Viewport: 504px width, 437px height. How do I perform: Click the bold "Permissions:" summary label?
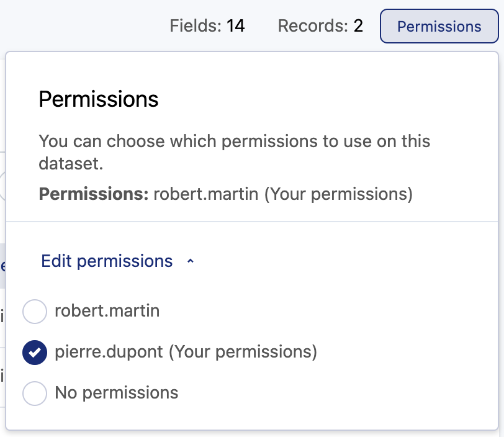point(93,194)
